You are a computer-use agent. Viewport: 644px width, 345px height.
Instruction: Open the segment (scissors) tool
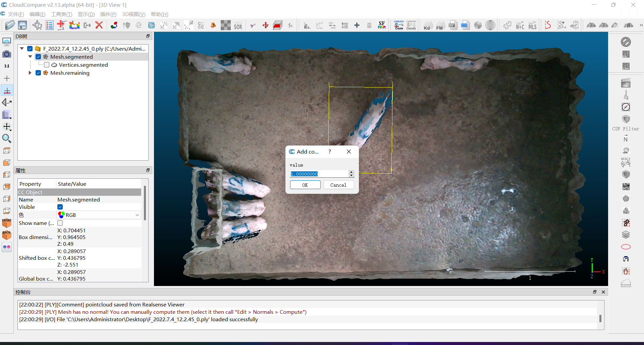[x=253, y=25]
